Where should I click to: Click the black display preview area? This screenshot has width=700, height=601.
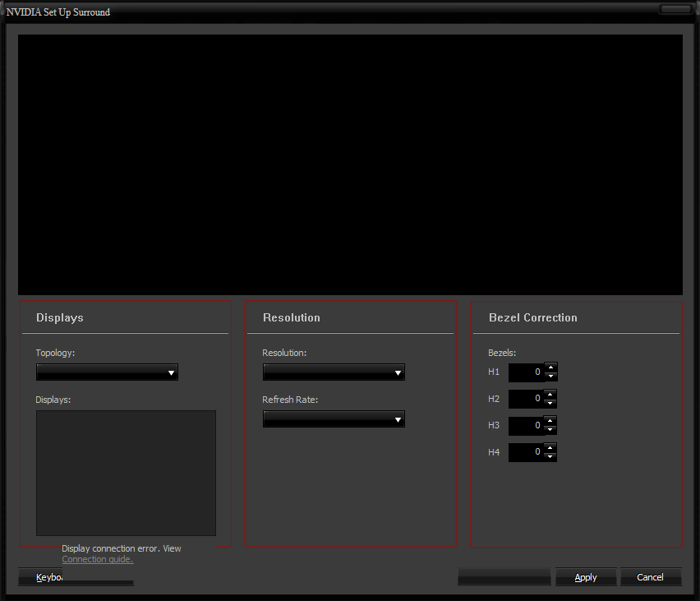click(x=350, y=164)
